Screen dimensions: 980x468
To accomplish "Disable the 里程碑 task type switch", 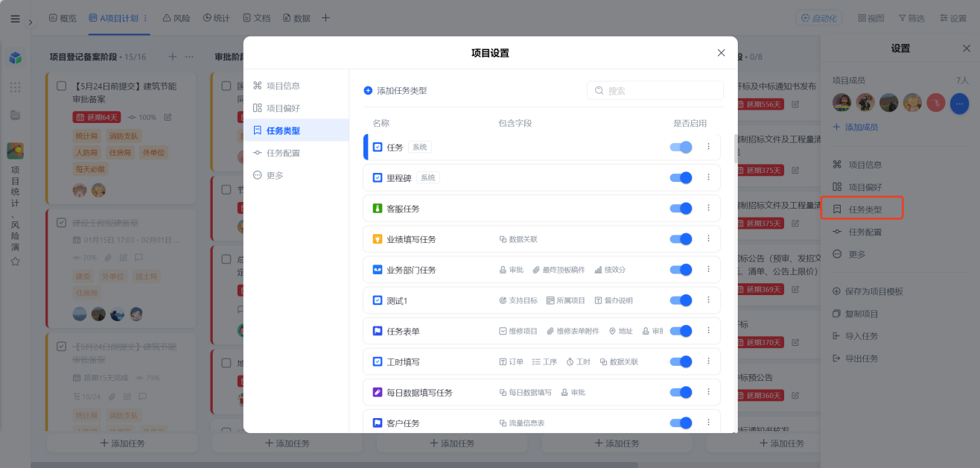I will pyautogui.click(x=681, y=178).
